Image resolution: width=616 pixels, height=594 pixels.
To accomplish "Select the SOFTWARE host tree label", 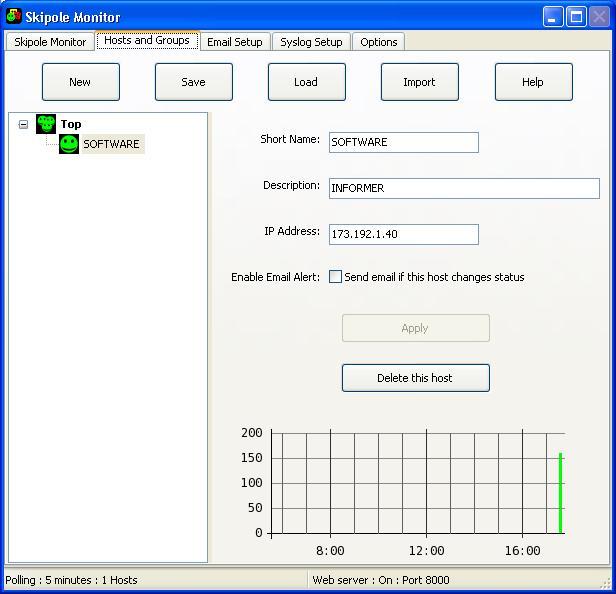I will click(x=111, y=144).
